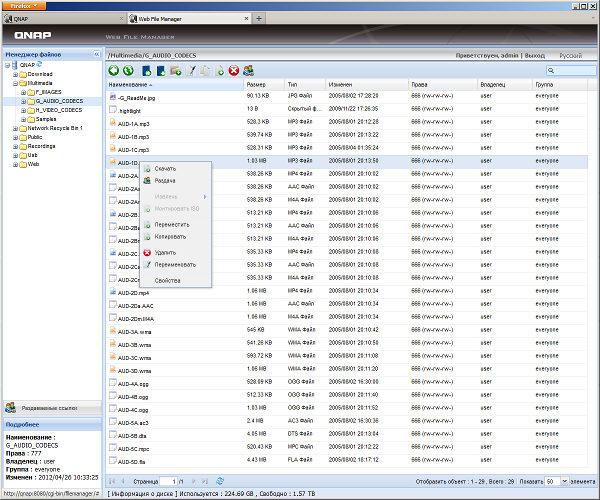Click the search magnifier icon in search box

pos(551,70)
